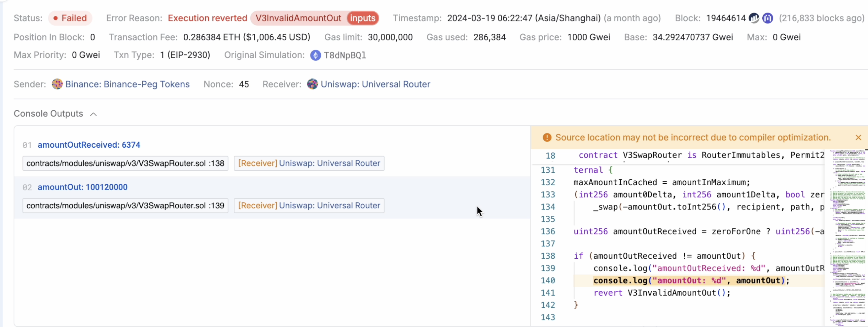Click the V3InvalidAmountOut error label
Viewport: 868px width, 327px height.
[298, 18]
